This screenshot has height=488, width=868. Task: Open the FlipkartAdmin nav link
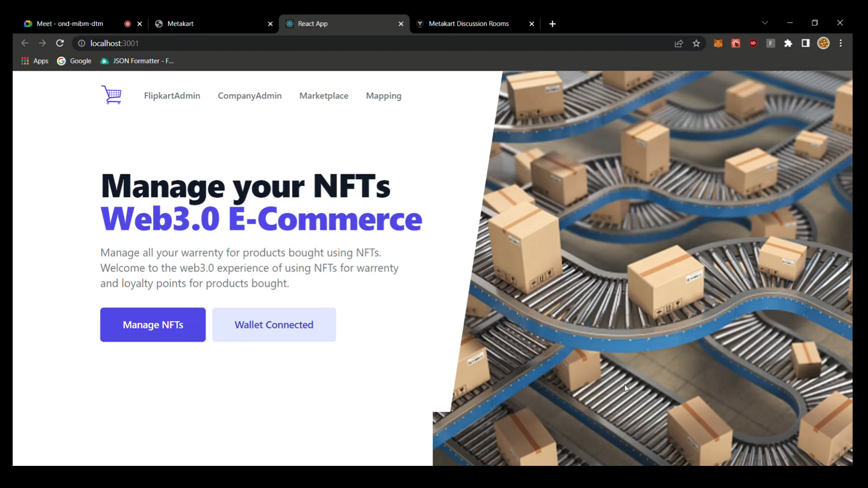(172, 96)
